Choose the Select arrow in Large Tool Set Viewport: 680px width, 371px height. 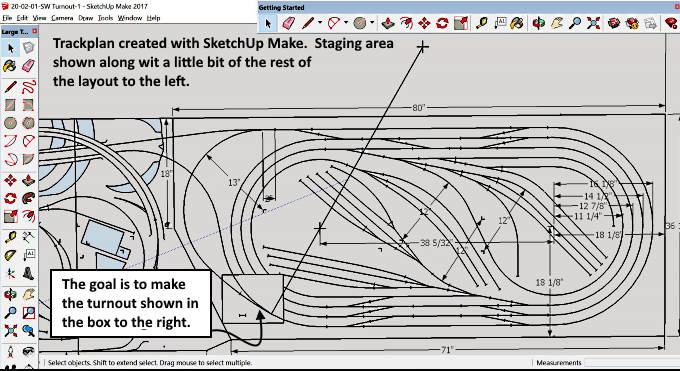pos(10,48)
